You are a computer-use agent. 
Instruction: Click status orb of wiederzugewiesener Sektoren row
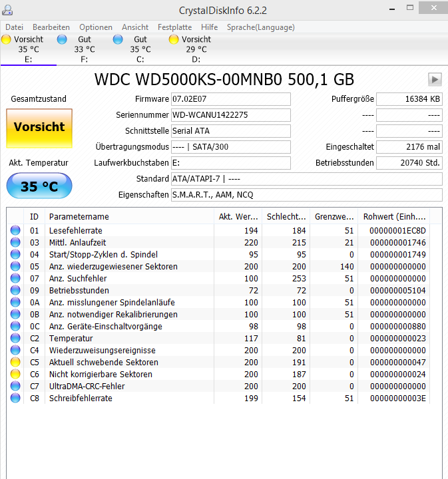pos(15,266)
